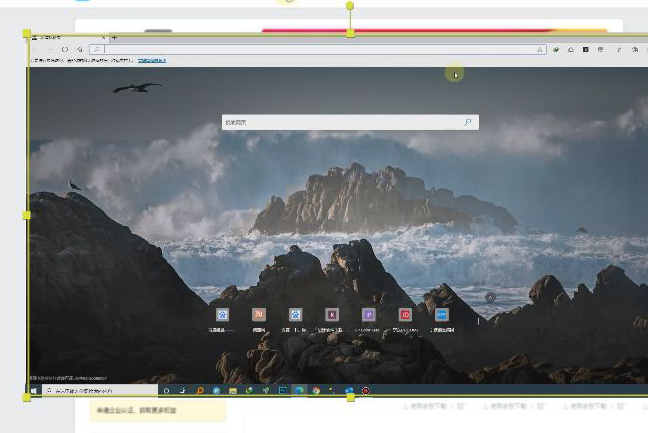The image size is (649, 433).
Task: Open a new browser tab with plus button
Action: 114,38
